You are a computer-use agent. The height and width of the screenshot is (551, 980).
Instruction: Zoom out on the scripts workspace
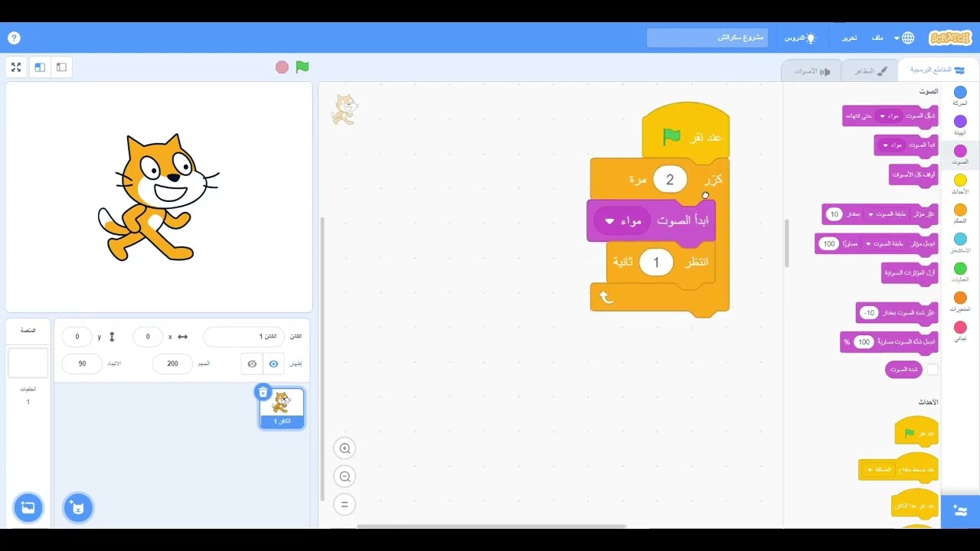click(x=345, y=477)
